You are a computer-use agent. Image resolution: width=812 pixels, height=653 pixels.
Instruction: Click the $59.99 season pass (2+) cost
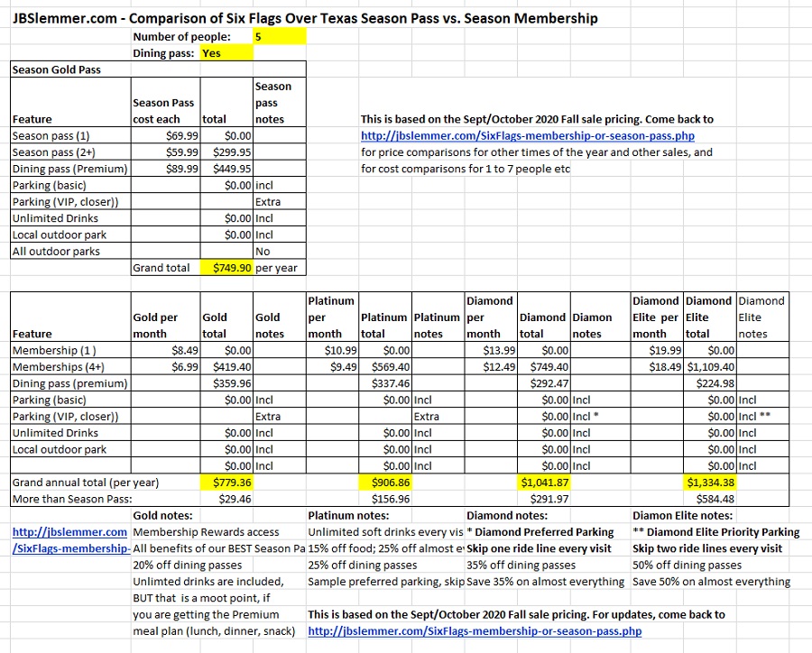coord(166,152)
